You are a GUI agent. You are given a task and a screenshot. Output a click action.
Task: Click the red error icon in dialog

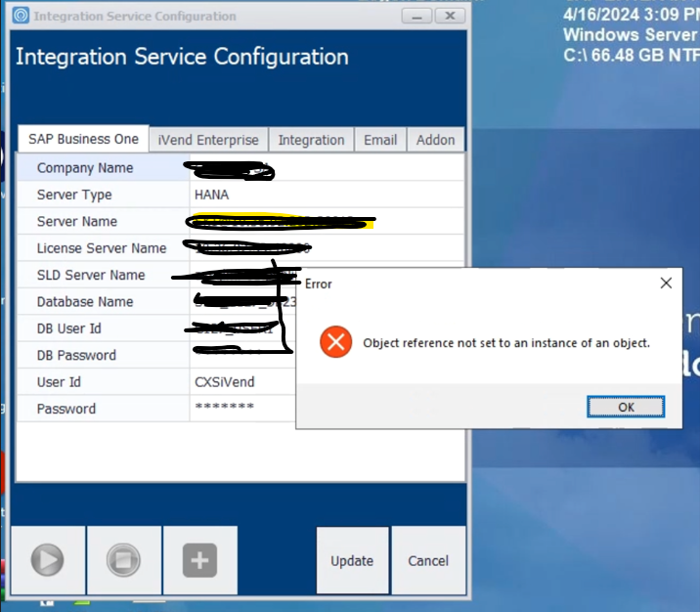pos(335,342)
